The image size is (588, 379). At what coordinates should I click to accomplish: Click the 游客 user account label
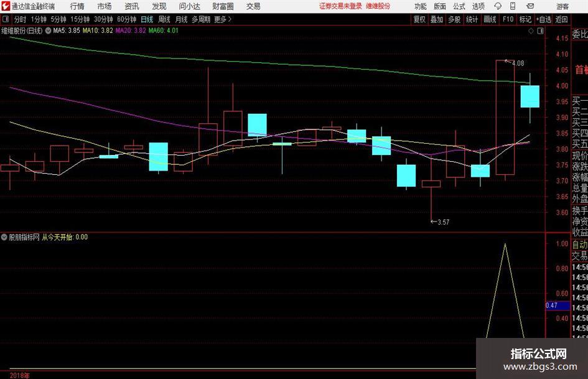[x=562, y=6]
